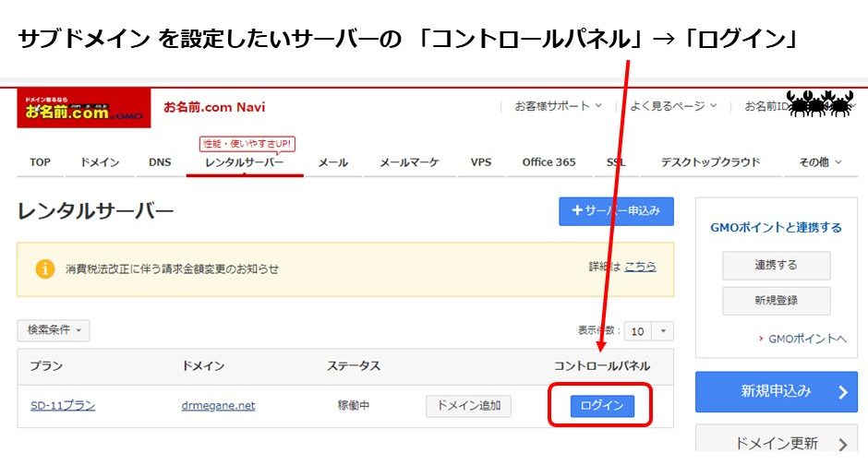
Task: Select レンタルサーバー tab
Action: point(244,162)
